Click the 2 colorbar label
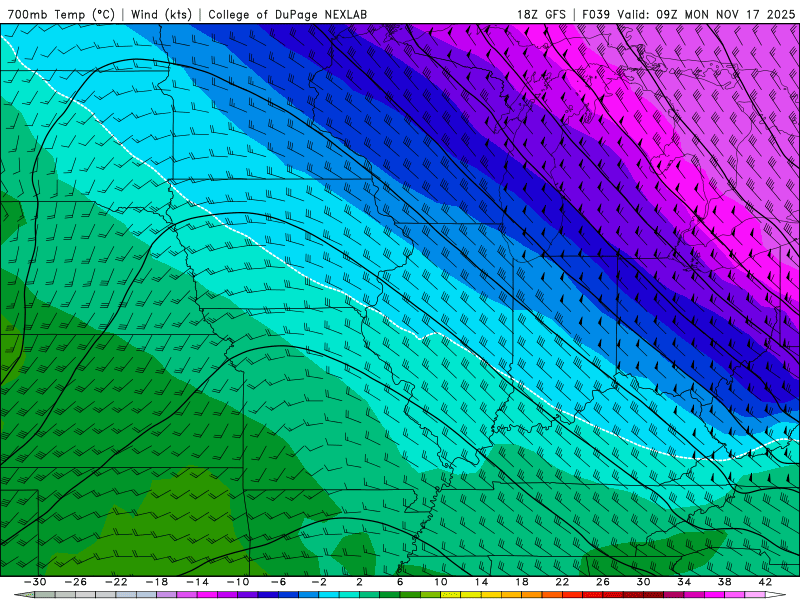 (x=359, y=582)
